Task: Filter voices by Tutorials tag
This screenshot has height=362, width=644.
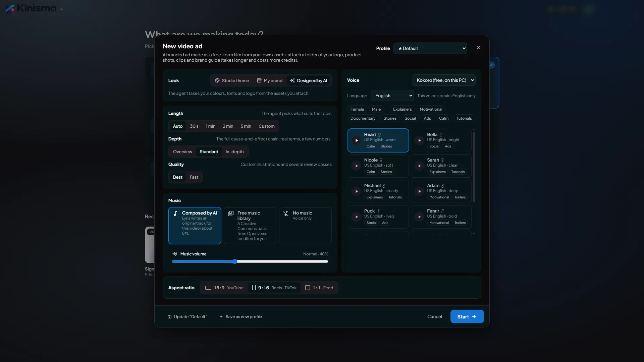Action: (464, 118)
